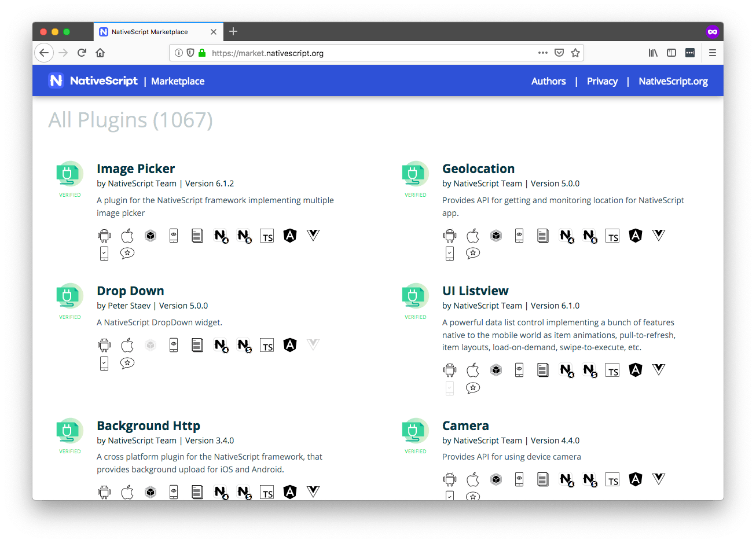This screenshot has width=756, height=543.
Task: Select the NativeScript Marketplace browser tab
Action: tap(149, 32)
